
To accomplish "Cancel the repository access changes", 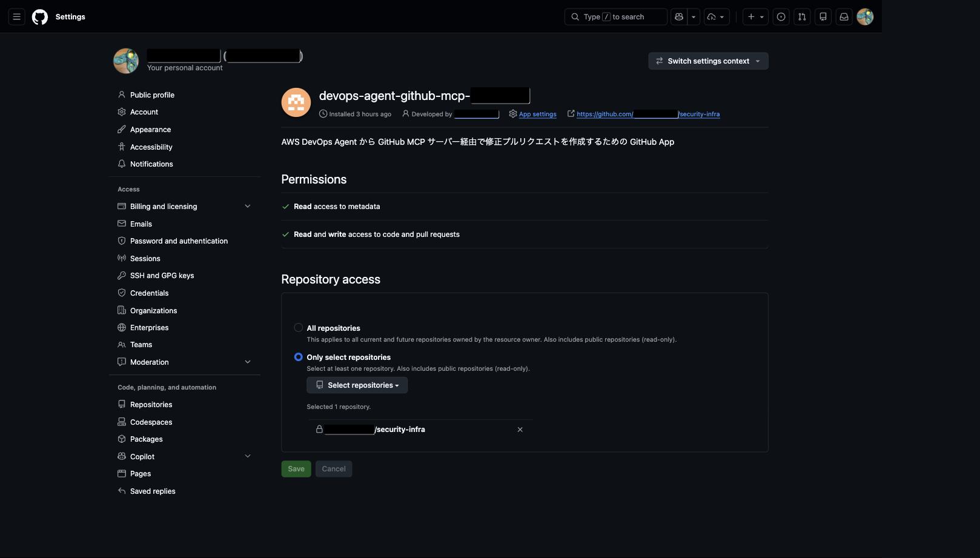I will [x=334, y=469].
